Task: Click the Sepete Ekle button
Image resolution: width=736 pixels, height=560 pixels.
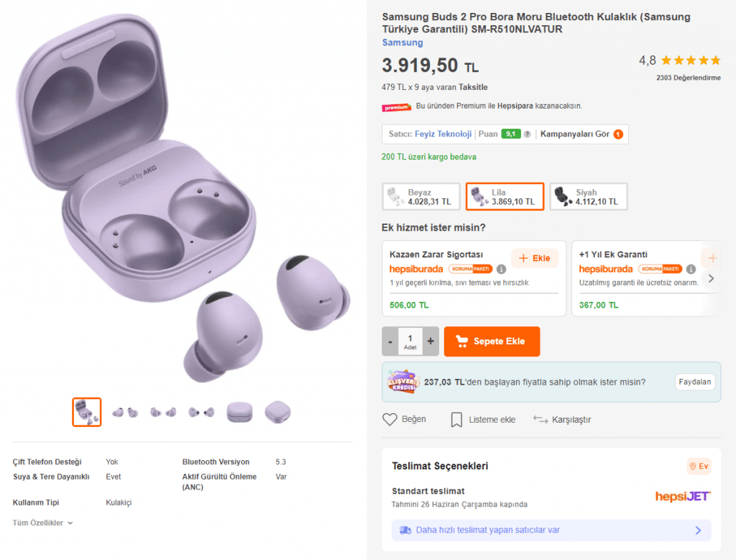Action: [x=492, y=341]
